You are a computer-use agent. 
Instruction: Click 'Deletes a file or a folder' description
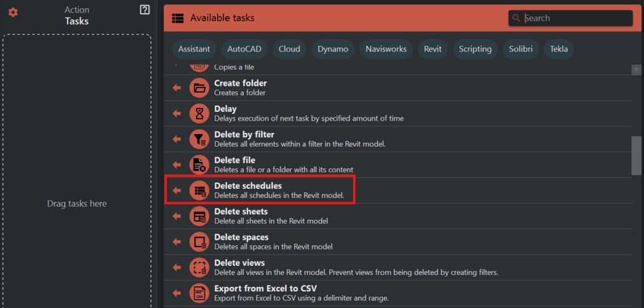284,170
